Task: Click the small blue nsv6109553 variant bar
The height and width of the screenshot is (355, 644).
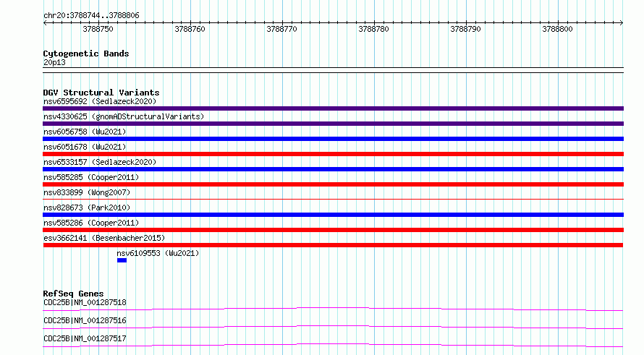Action: point(122,260)
